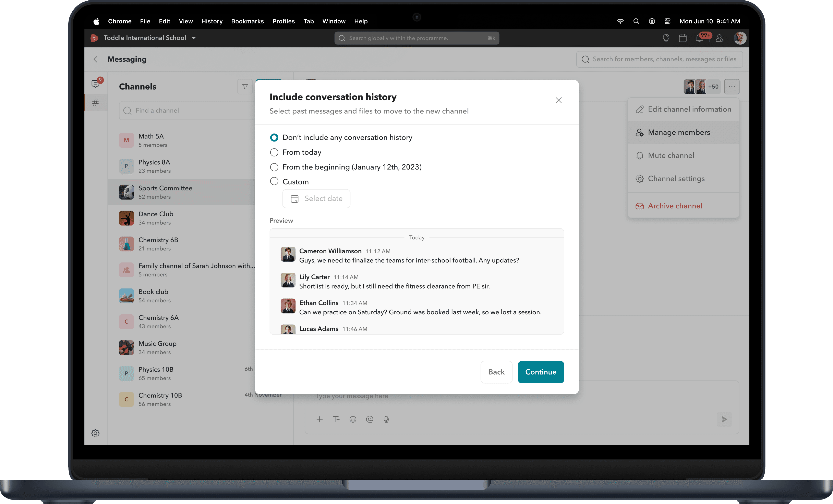Open the Select date picker

pos(316,199)
